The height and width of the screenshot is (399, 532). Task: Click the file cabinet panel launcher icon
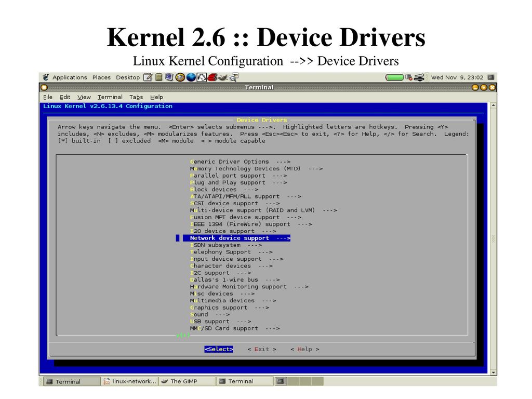(158, 77)
